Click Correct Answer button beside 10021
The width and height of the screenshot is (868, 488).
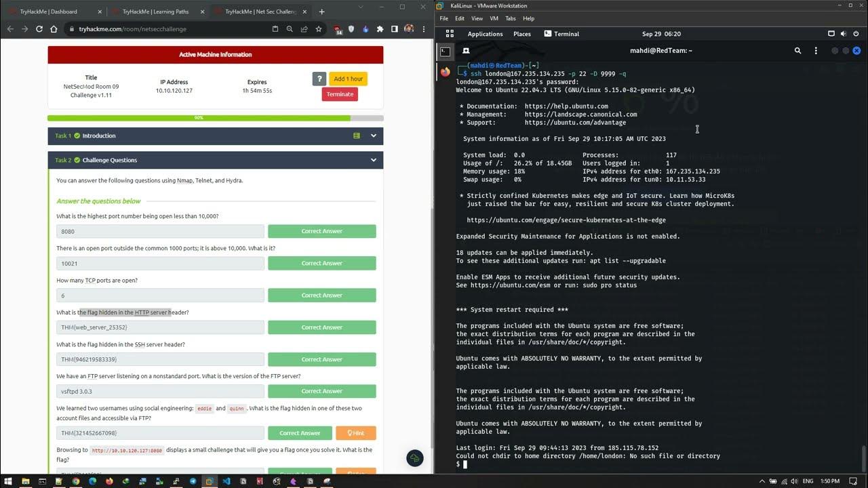322,263
